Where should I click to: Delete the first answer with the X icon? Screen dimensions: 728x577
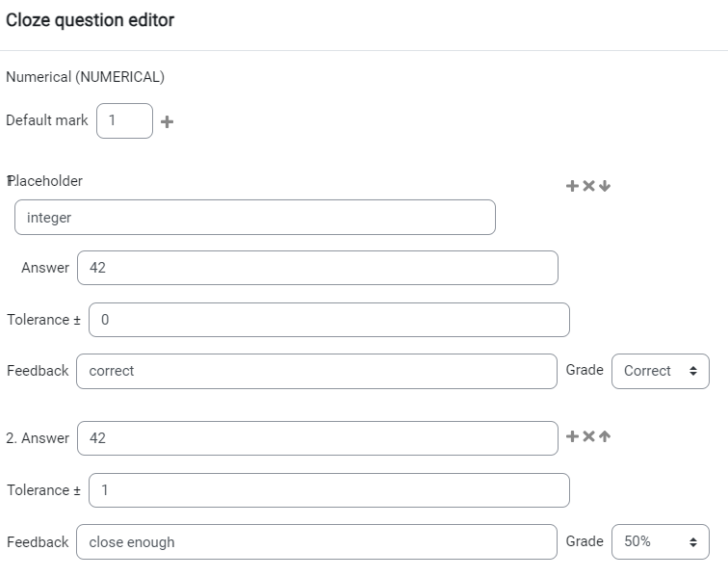(x=588, y=186)
